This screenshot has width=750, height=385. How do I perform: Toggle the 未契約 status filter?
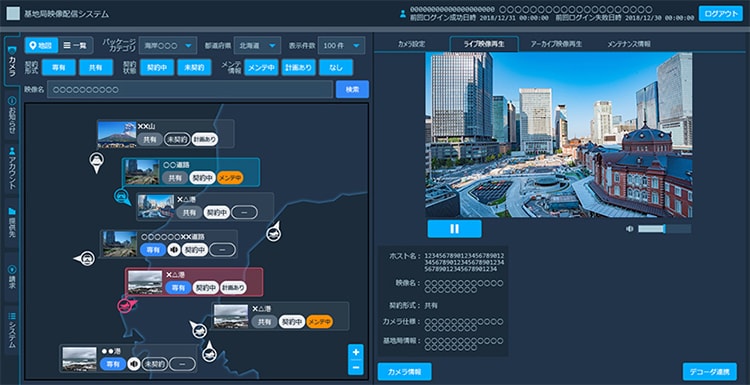(x=194, y=67)
